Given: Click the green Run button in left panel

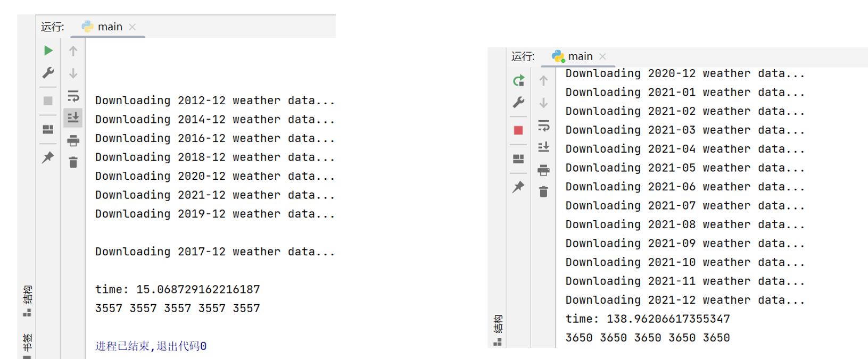Looking at the screenshot, I should [x=48, y=51].
